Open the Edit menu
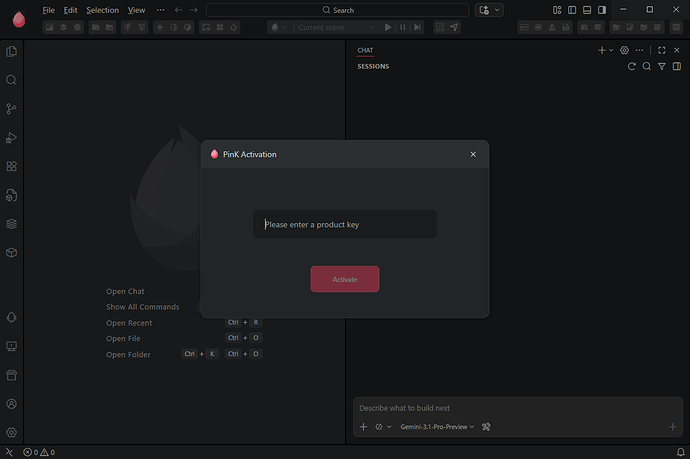 coord(70,10)
